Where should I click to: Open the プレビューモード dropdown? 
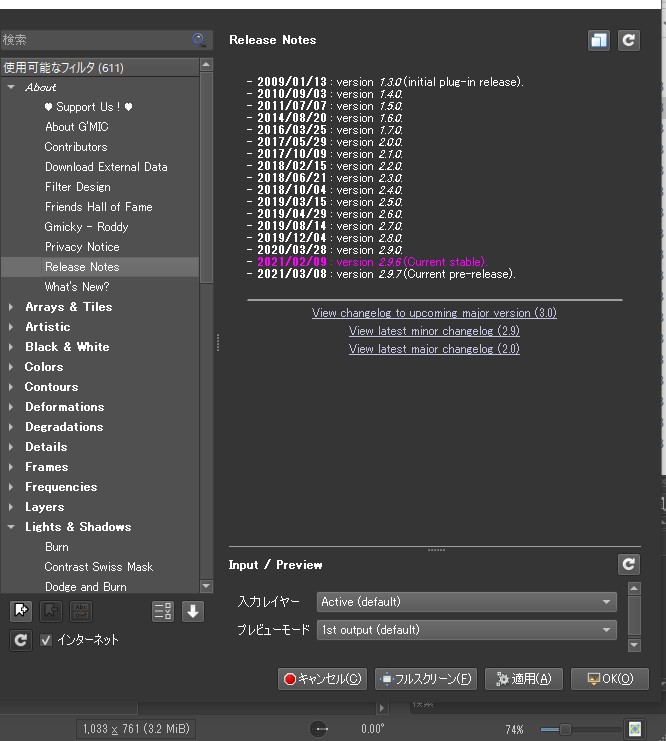(x=467, y=630)
